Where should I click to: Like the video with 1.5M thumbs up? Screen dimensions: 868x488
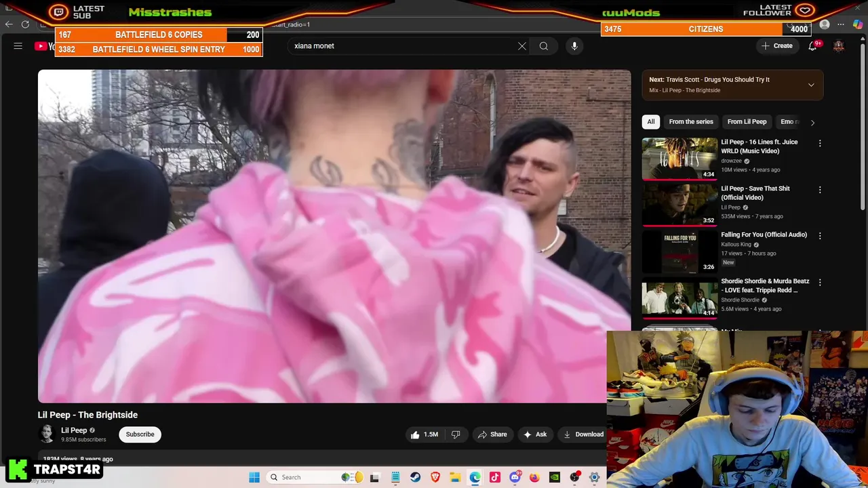tap(425, 434)
